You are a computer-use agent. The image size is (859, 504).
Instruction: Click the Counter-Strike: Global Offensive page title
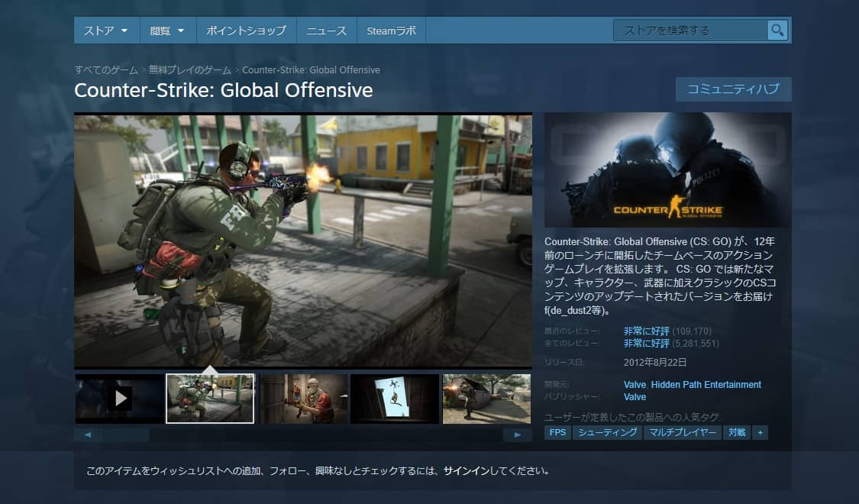tap(224, 90)
